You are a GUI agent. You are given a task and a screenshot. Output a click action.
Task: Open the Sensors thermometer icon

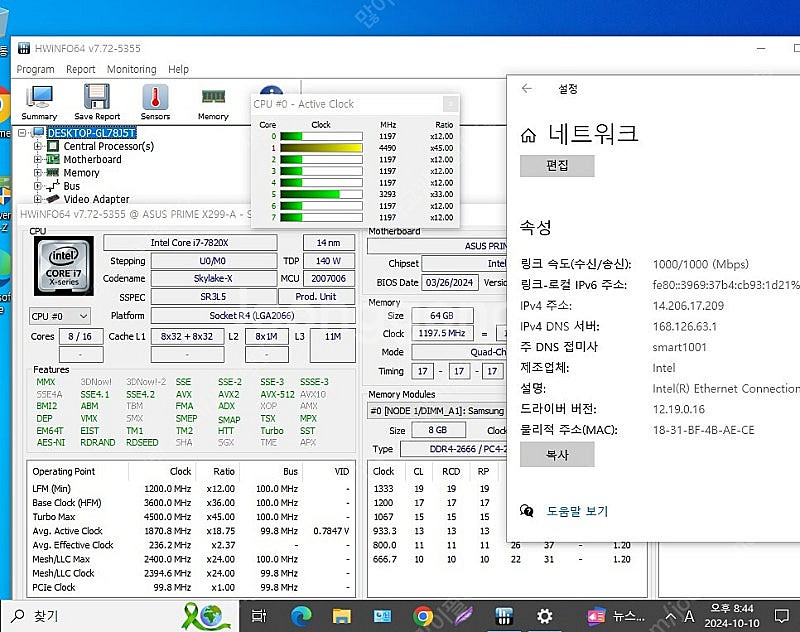(156, 102)
